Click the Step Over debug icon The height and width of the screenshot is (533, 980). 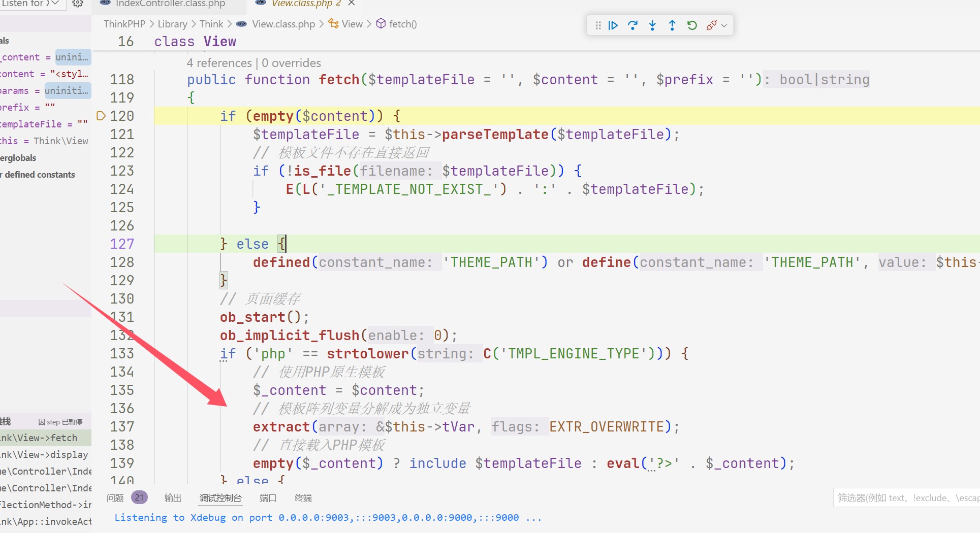[x=633, y=25]
